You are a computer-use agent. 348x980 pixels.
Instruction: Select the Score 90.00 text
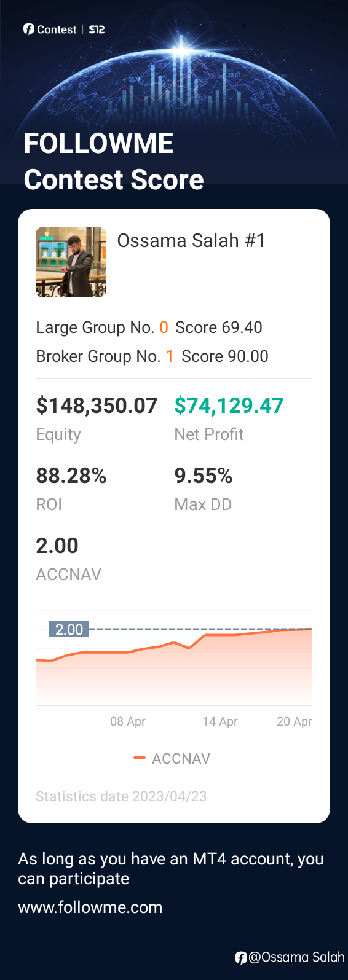point(225,356)
